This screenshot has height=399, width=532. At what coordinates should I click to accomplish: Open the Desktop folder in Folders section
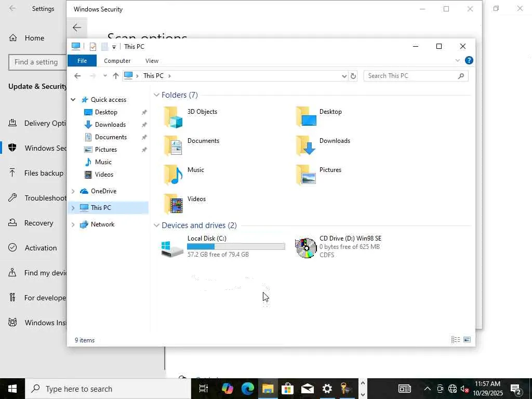click(305, 117)
